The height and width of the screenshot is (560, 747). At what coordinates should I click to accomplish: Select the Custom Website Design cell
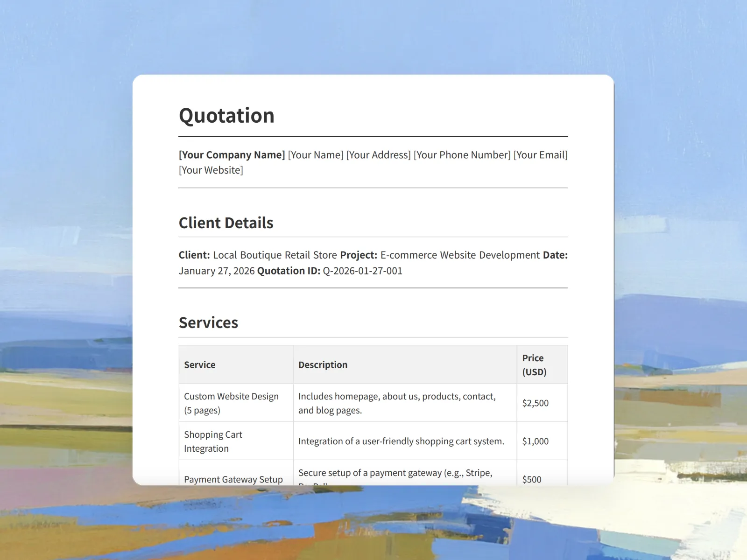tap(231, 403)
